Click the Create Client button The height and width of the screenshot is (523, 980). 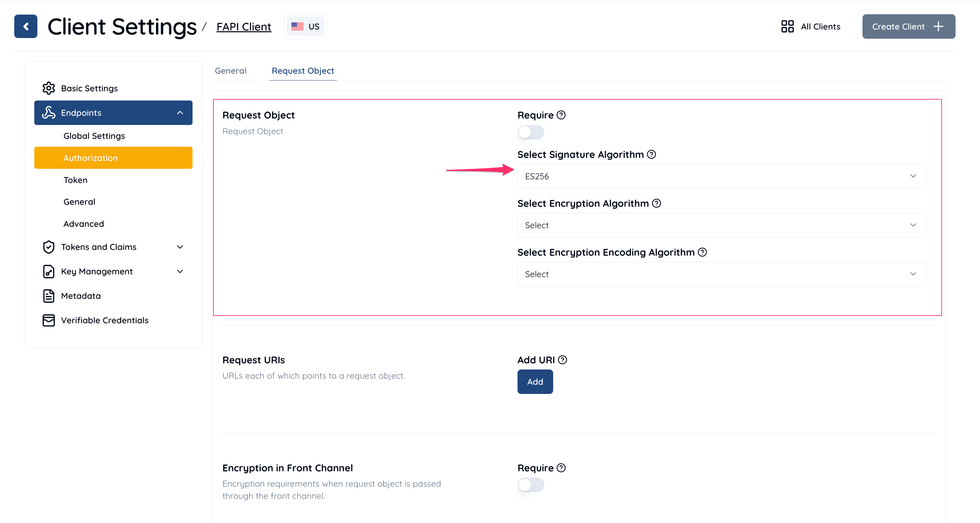pyautogui.click(x=908, y=26)
